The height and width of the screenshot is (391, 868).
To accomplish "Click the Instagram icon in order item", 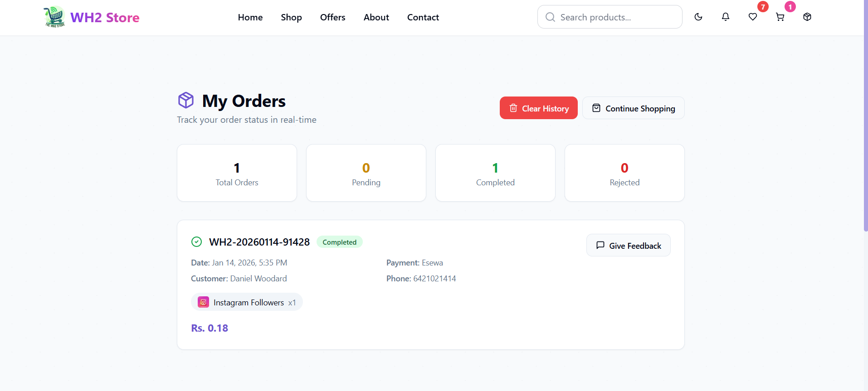I will [204, 302].
